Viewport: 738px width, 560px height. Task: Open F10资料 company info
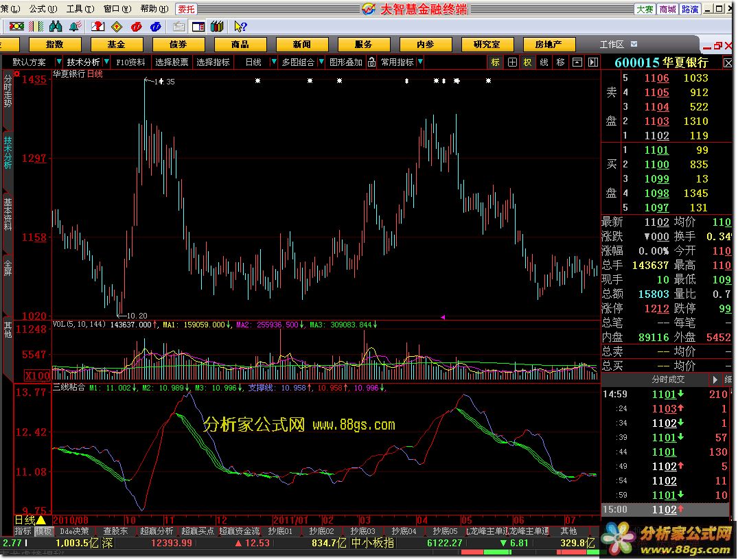131,62
